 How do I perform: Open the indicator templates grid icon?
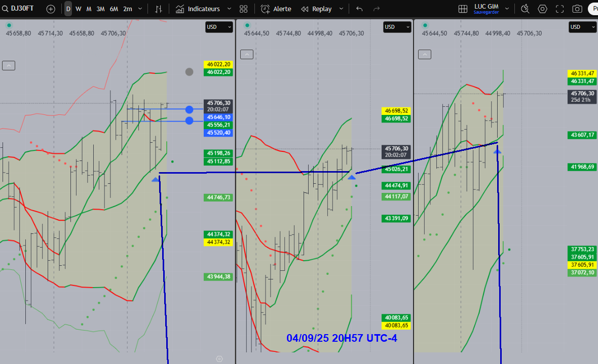(243, 9)
